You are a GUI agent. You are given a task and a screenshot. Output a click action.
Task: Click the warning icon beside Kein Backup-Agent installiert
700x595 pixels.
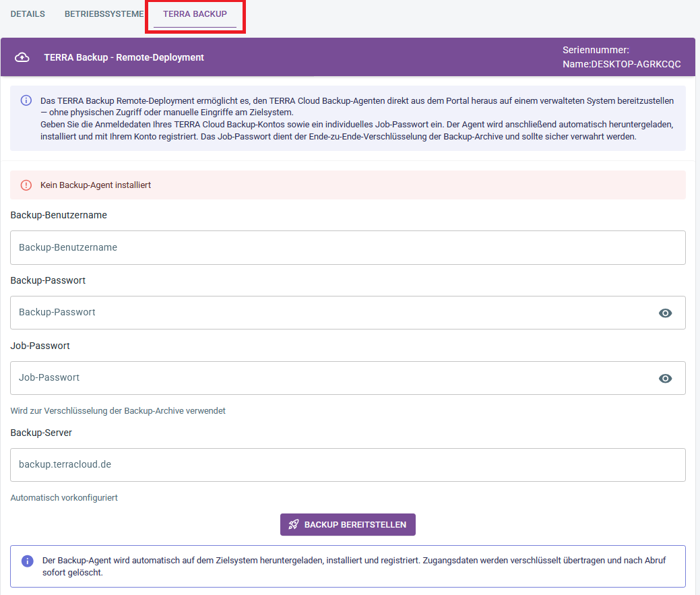tap(26, 185)
